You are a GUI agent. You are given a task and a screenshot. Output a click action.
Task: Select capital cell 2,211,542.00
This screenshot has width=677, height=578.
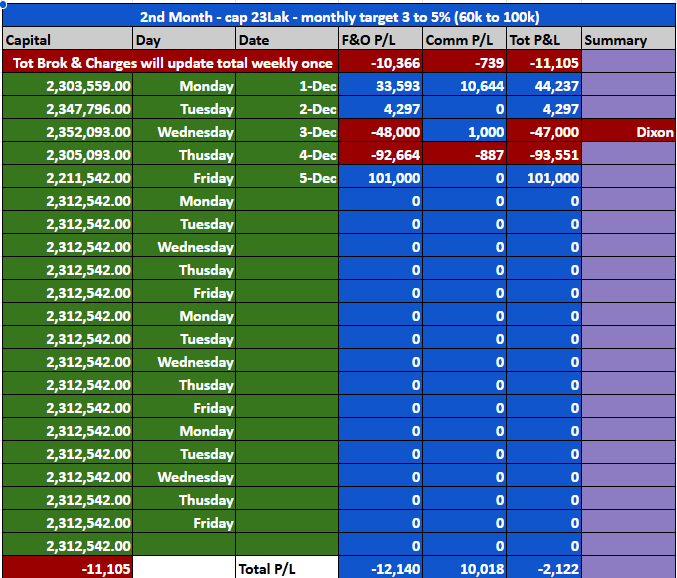68,178
